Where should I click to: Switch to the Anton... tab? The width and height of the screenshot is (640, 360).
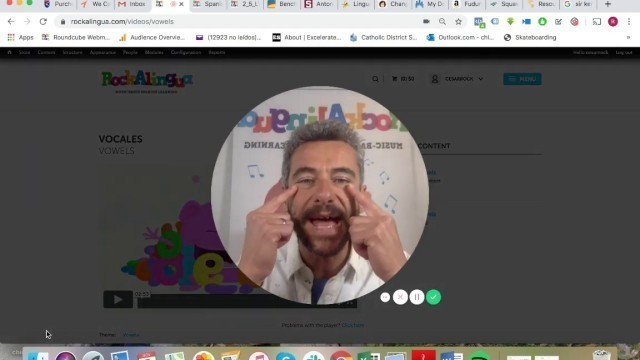coord(319,4)
